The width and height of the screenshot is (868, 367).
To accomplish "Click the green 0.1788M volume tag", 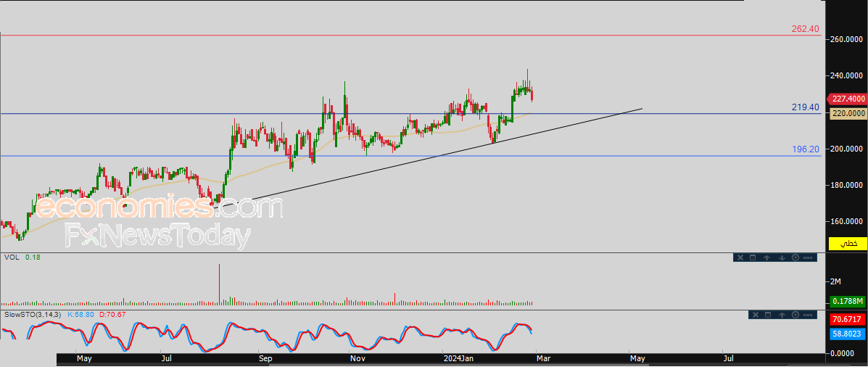I will click(x=848, y=302).
